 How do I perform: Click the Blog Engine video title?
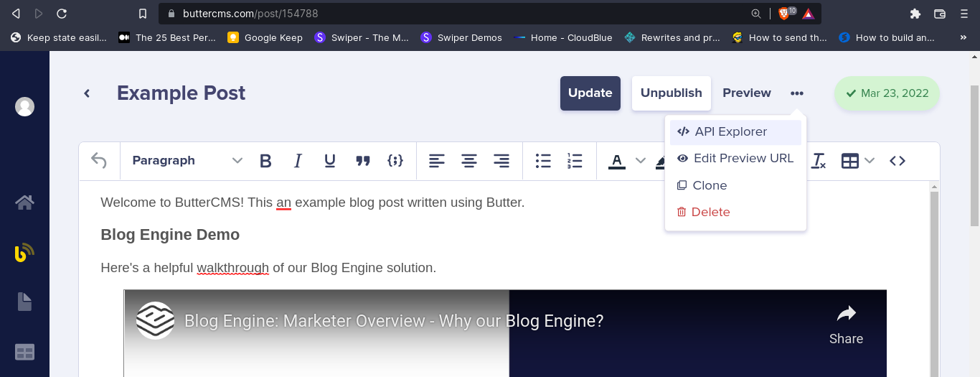coord(394,321)
